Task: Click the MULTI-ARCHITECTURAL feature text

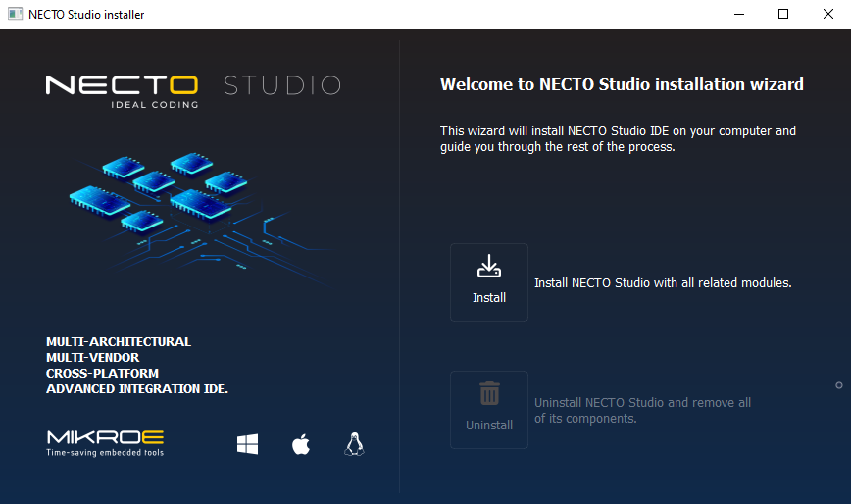Action: (x=119, y=342)
